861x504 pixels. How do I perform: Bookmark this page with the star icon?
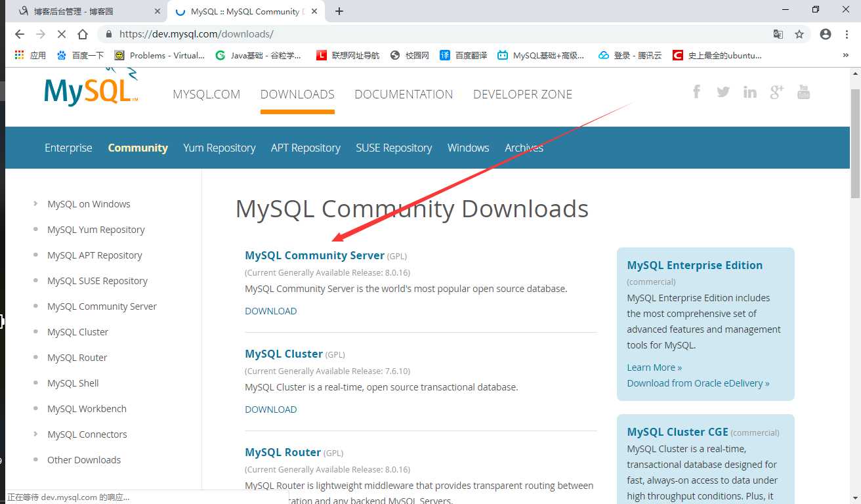[799, 34]
